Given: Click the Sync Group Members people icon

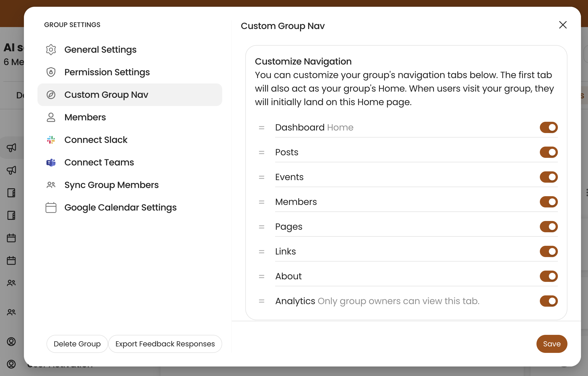Looking at the screenshot, I should coord(51,185).
